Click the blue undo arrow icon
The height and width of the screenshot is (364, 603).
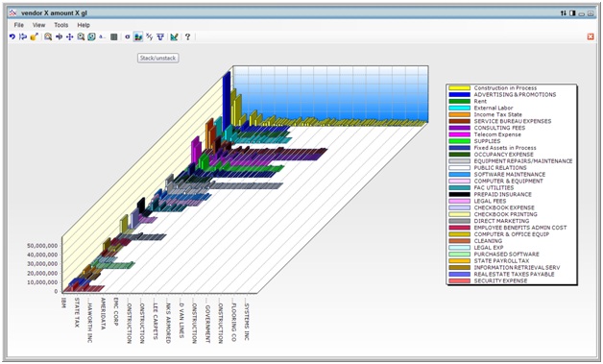(x=12, y=36)
